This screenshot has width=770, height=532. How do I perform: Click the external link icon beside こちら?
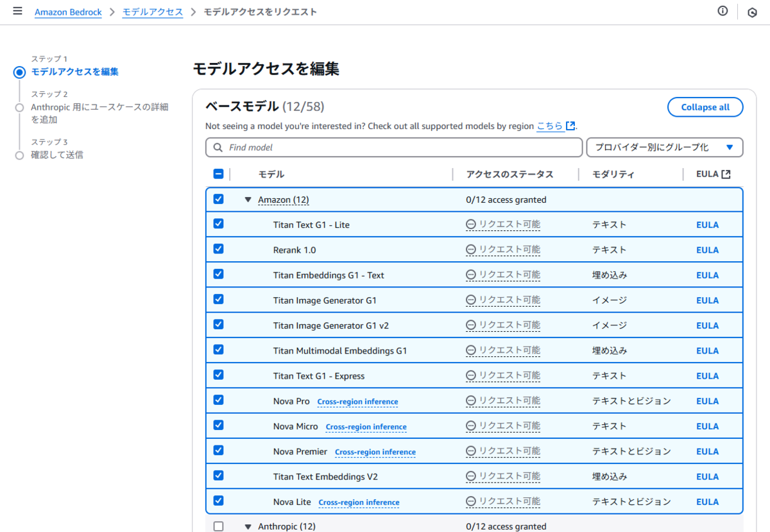(x=570, y=126)
